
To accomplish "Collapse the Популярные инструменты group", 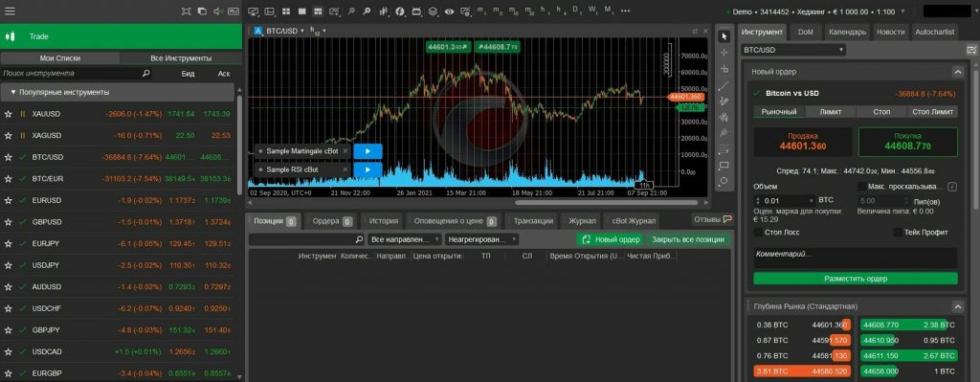I will [x=13, y=92].
